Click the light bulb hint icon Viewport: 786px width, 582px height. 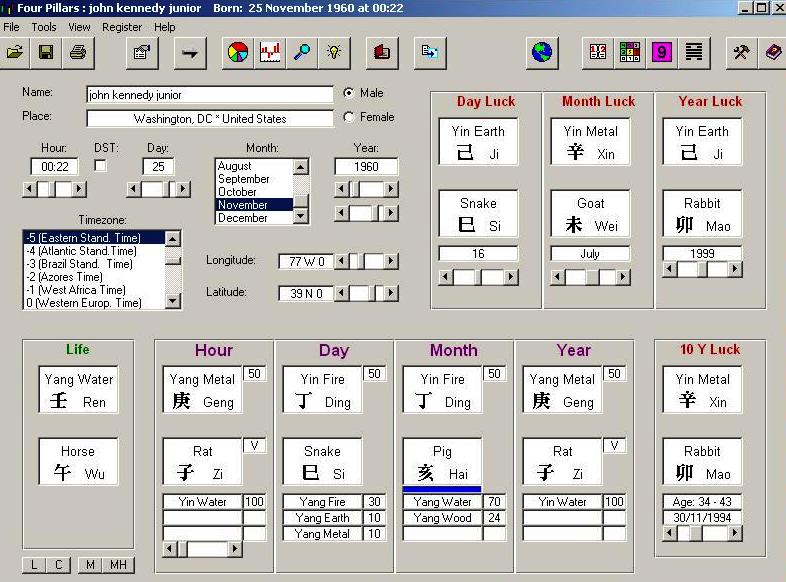click(334, 52)
